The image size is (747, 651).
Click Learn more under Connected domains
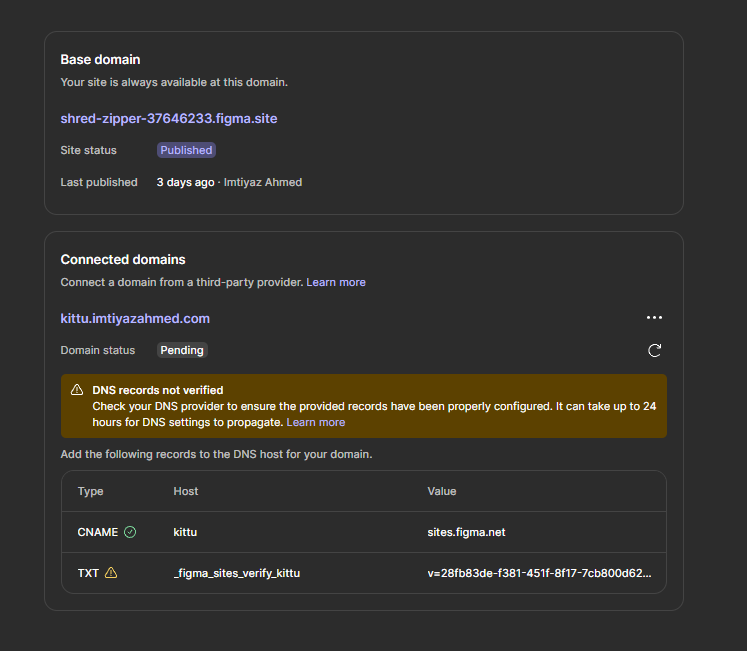[336, 282]
